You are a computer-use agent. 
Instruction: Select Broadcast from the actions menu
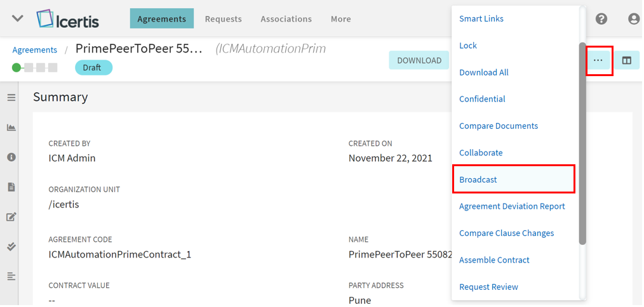(478, 180)
